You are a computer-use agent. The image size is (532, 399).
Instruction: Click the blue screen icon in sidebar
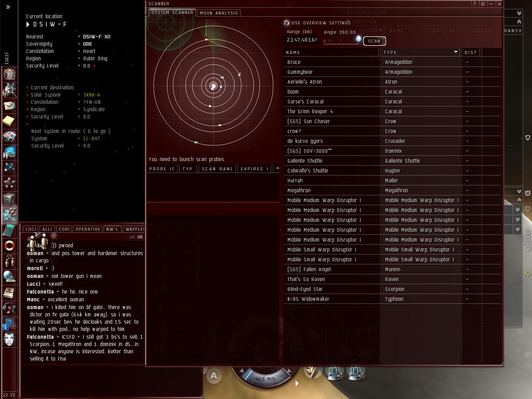[x=9, y=152]
